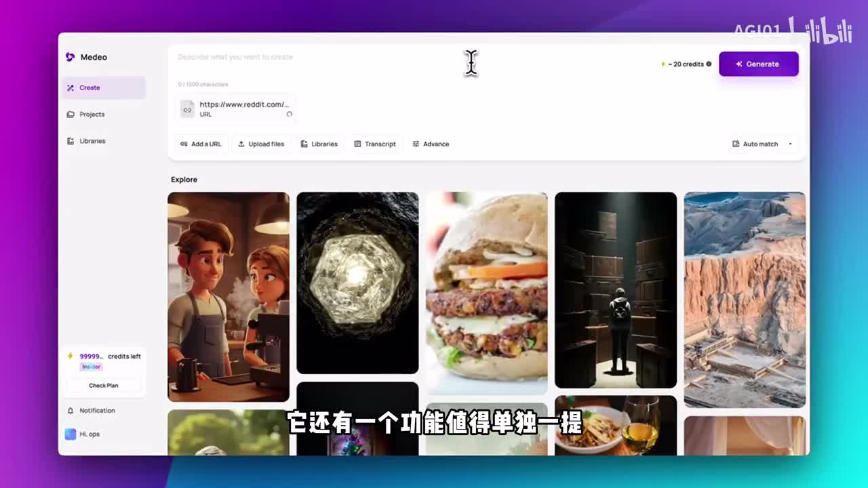Open the Transcript option
Screen dimensions: 868x488
click(x=375, y=144)
